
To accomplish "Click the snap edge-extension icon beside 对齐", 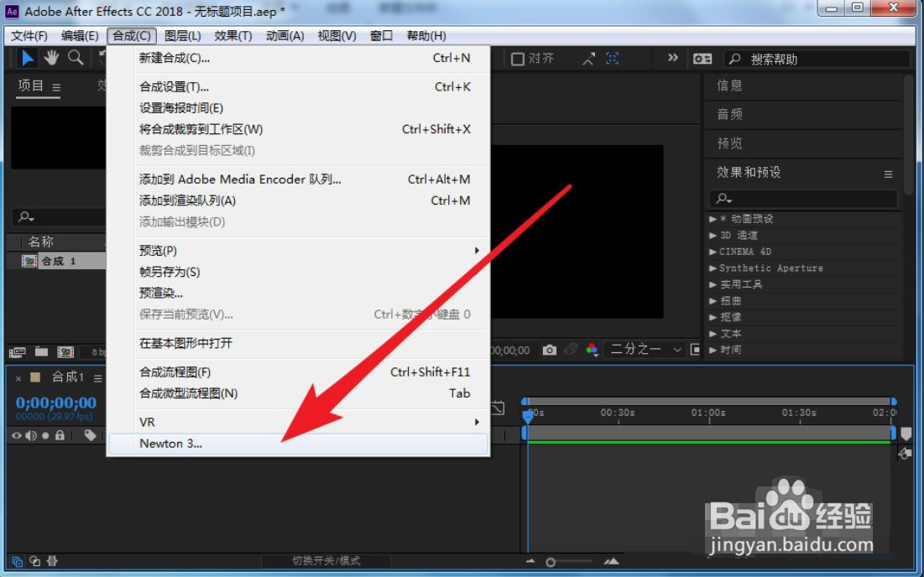I will 588,59.
